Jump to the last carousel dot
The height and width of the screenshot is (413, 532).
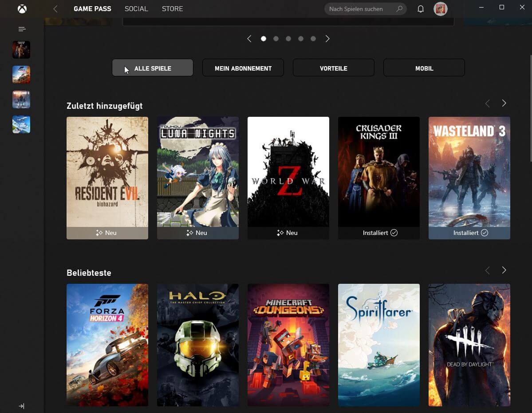(313, 39)
